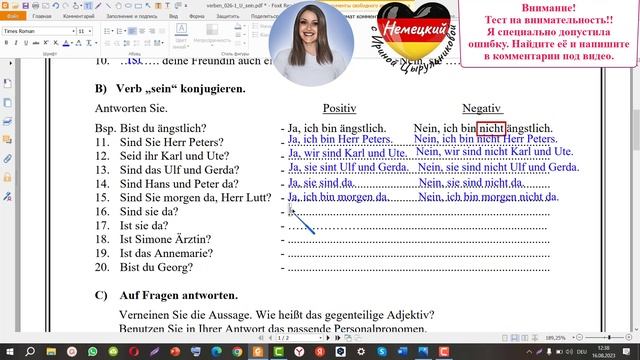
Task: Adjust the zoom slider in status bar
Action: (x=609, y=338)
